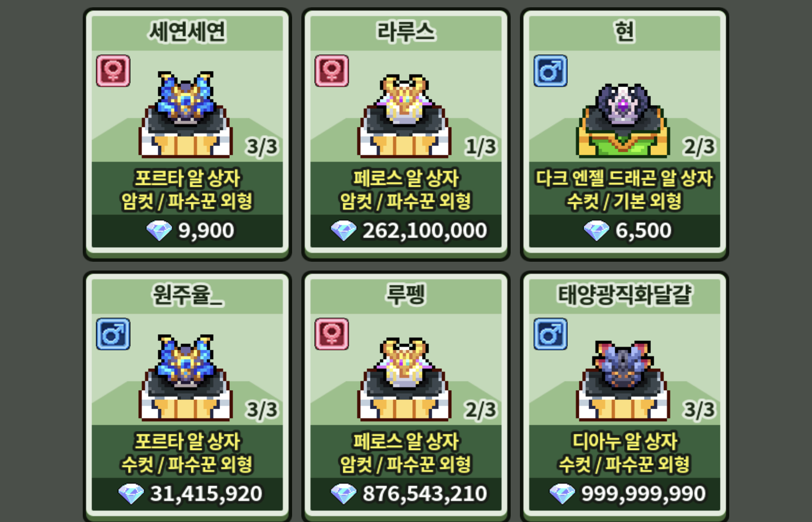Click the 1/3 stock count on 라루스's card
Viewport: 812px width, 522px height.
click(x=480, y=146)
